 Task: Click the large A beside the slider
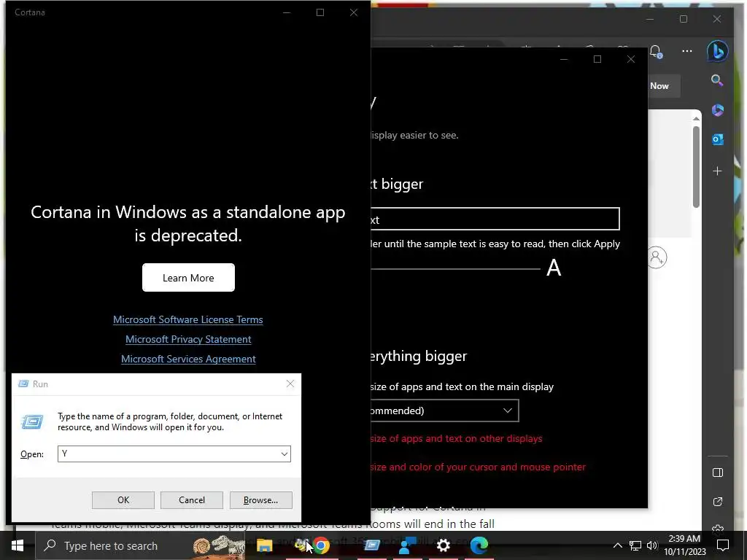click(554, 268)
